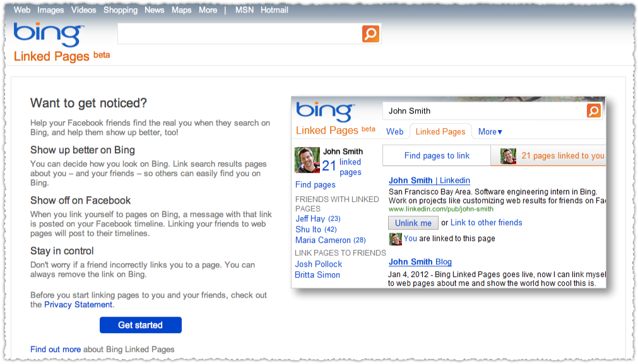Click the Get started button
Screen dimensions: 638x364
point(140,325)
